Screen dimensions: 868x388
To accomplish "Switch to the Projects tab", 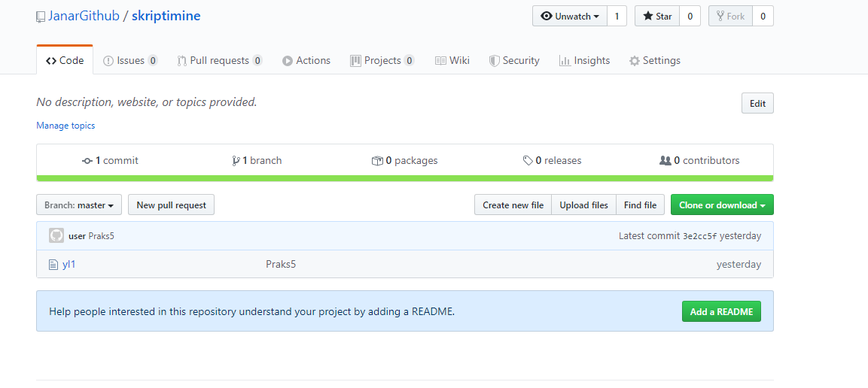I will tap(382, 60).
